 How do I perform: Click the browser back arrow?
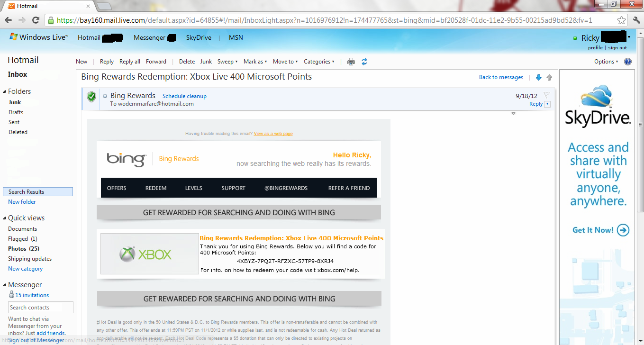(x=9, y=20)
